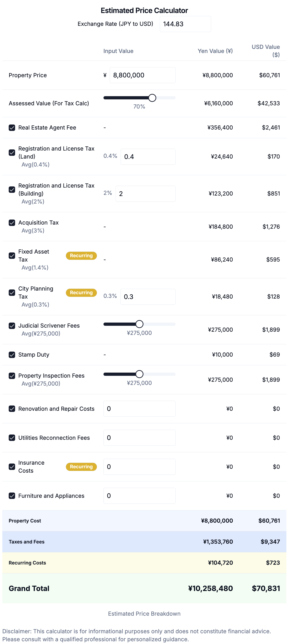Click the Judicial Scrivener Fees slider handle
This screenshot has height=644, width=288.
pyautogui.click(x=139, y=324)
